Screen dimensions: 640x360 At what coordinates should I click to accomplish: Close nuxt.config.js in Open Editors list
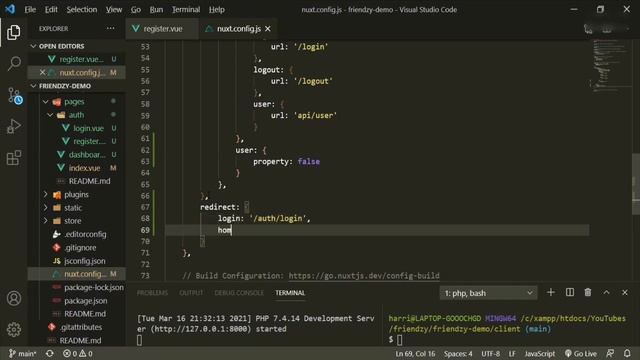42,72
